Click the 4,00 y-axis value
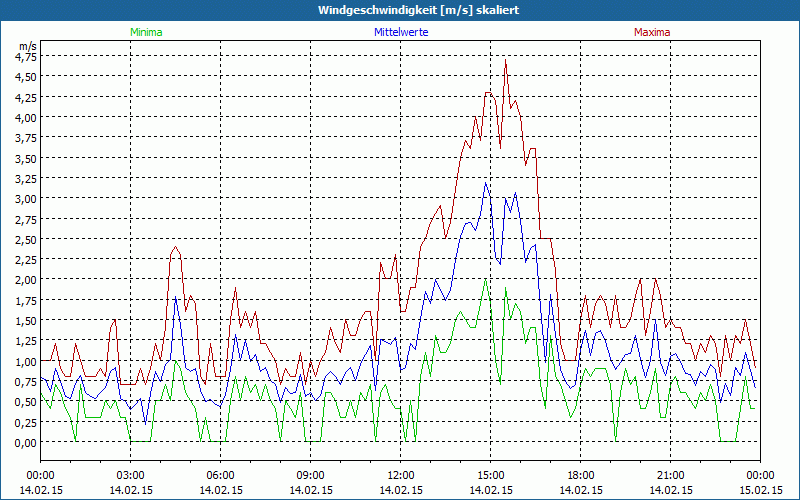 [x=26, y=117]
